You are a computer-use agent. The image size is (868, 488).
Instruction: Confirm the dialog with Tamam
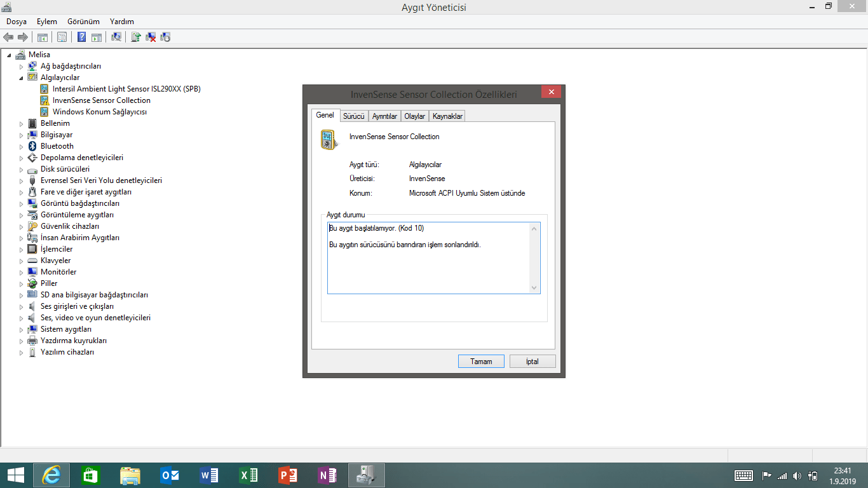tap(481, 362)
